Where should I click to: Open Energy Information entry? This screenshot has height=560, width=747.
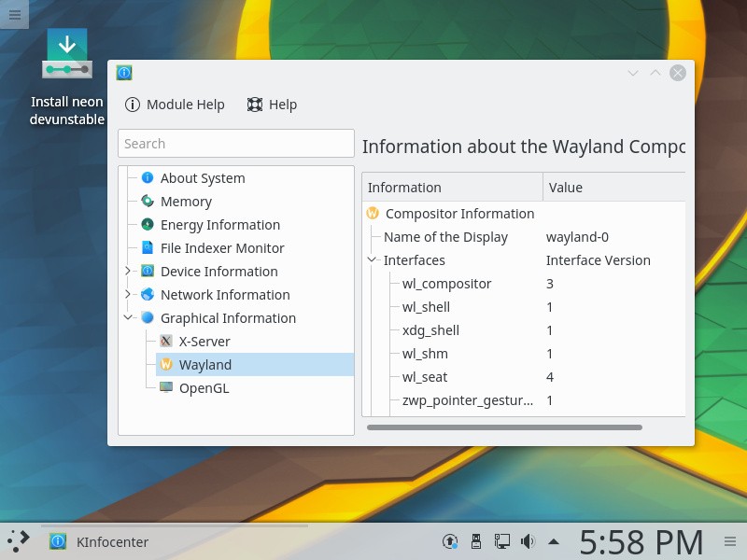click(x=220, y=225)
